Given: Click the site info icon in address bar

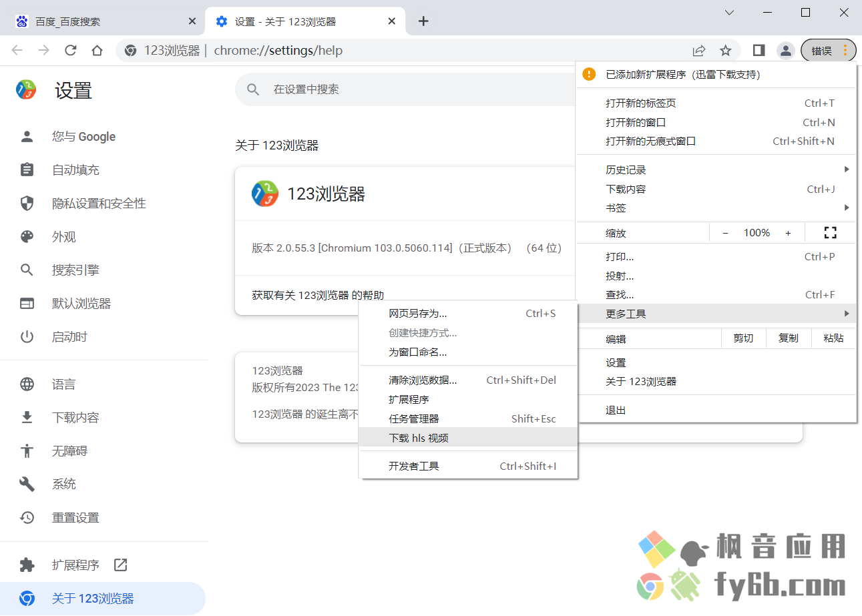Looking at the screenshot, I should click(131, 51).
